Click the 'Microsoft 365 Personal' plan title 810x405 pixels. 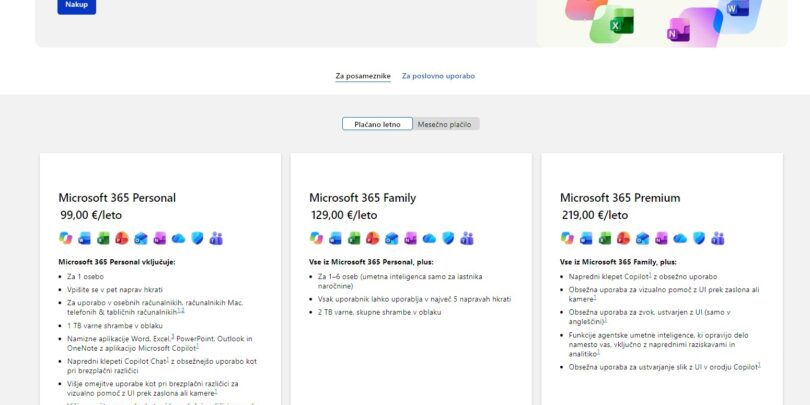117,198
